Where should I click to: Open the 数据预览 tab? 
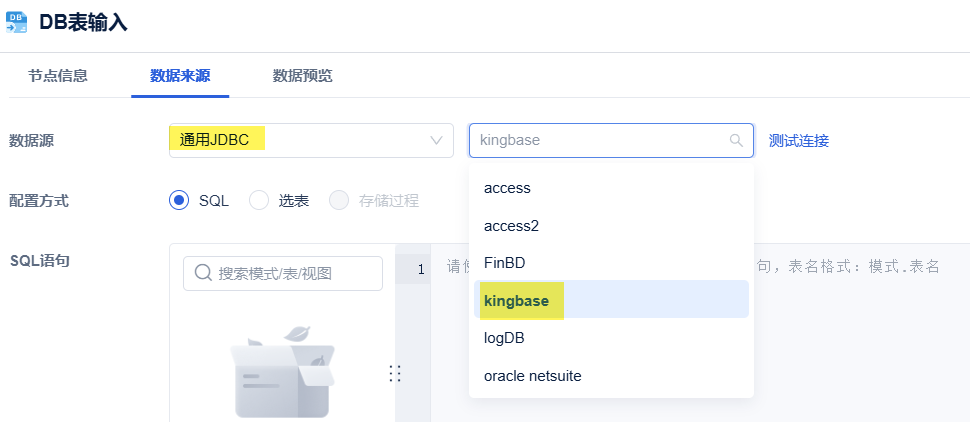[x=302, y=76]
